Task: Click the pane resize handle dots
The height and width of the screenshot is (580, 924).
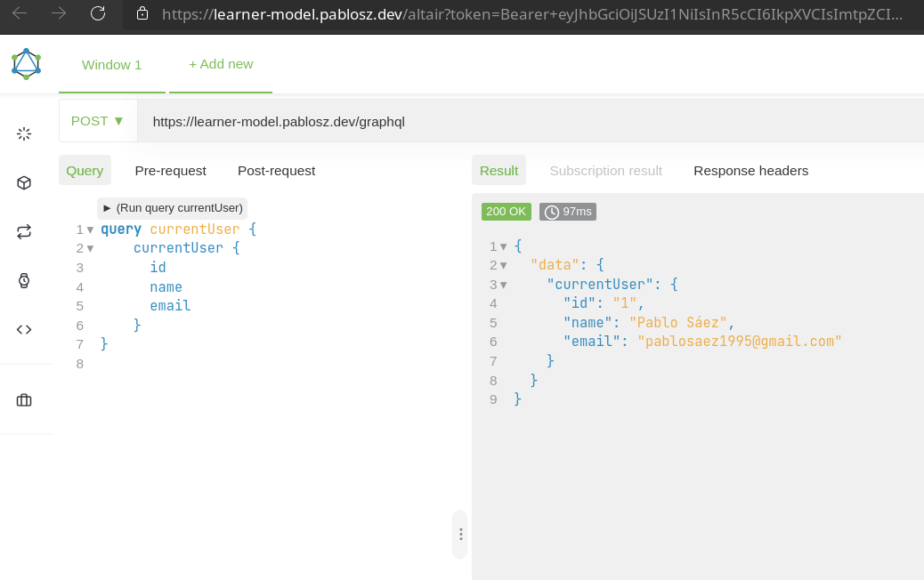Action: (x=460, y=534)
